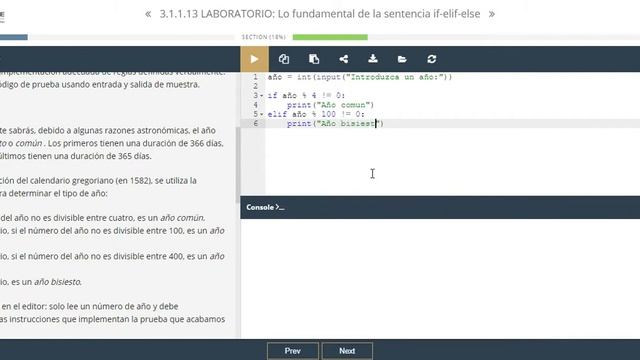Click the share icon in editor toolbar

[x=344, y=59]
